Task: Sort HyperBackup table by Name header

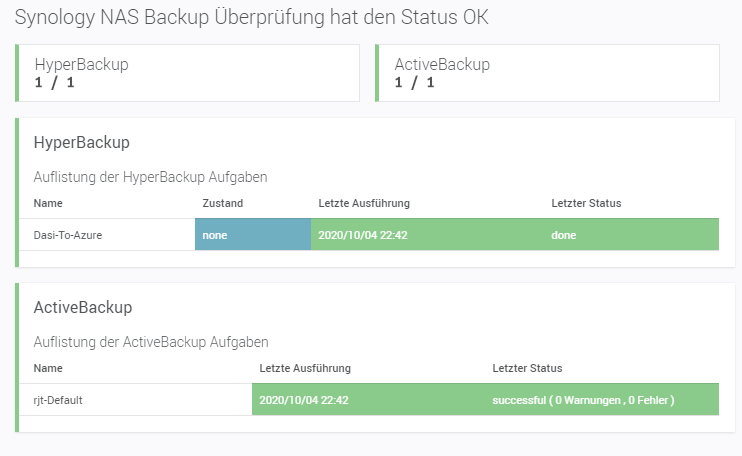Action: [48, 203]
